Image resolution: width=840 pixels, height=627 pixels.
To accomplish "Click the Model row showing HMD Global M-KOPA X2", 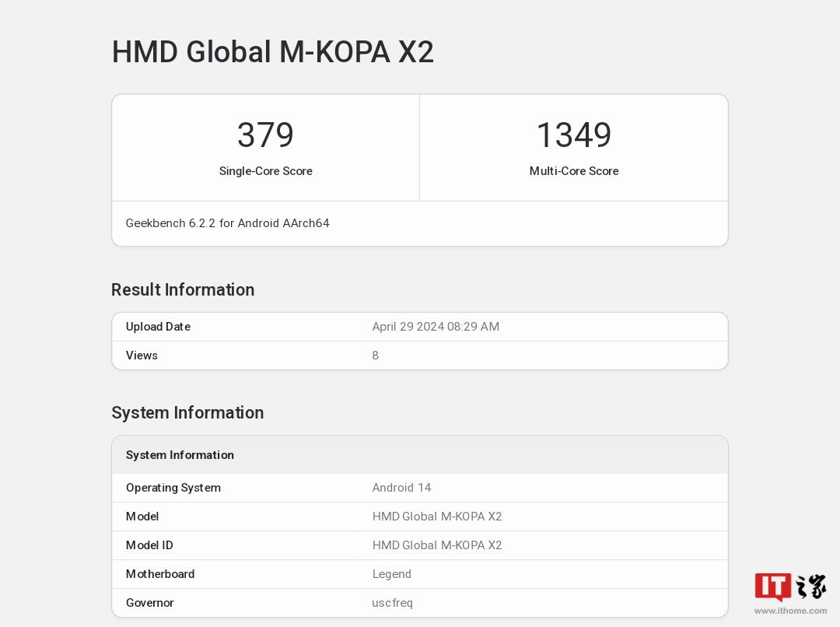I will tap(420, 517).
